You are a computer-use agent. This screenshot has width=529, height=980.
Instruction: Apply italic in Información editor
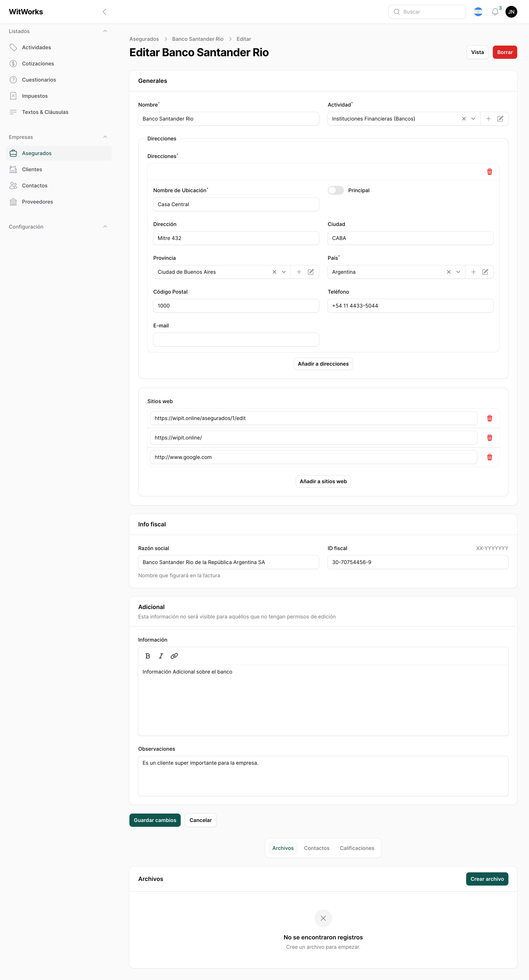pyautogui.click(x=161, y=656)
